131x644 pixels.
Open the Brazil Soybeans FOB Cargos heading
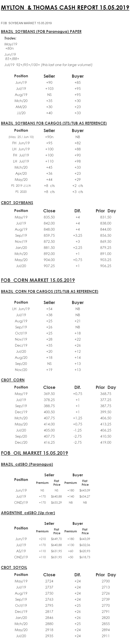pos(54,123)
